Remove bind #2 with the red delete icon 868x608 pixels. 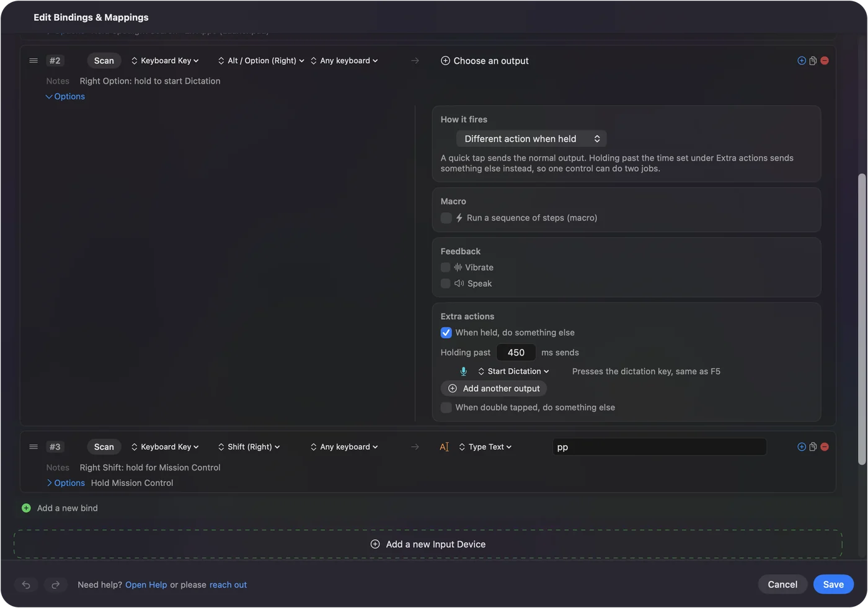click(825, 61)
